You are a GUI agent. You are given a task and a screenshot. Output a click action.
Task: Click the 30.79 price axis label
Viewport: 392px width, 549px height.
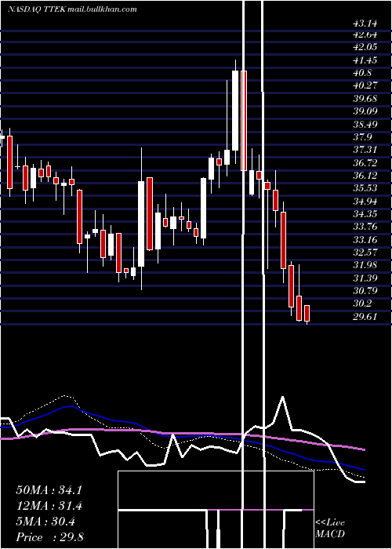[x=365, y=291]
